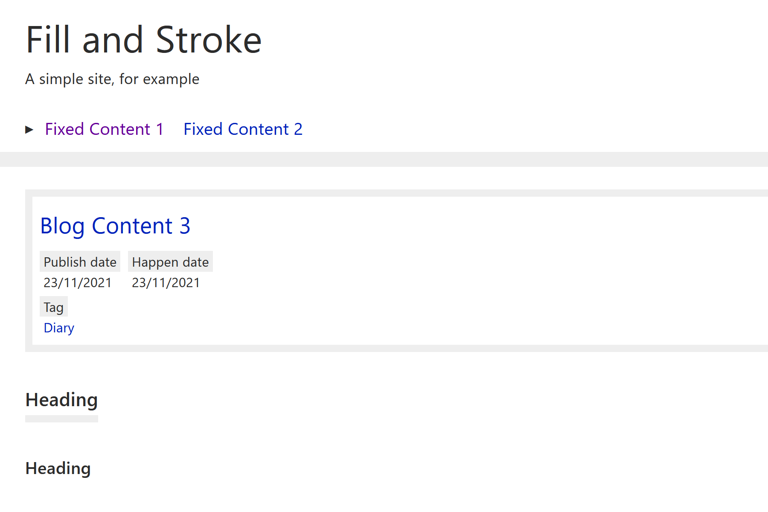768x512 pixels.
Task: Click the larger underlined Heading text
Action: (61, 400)
